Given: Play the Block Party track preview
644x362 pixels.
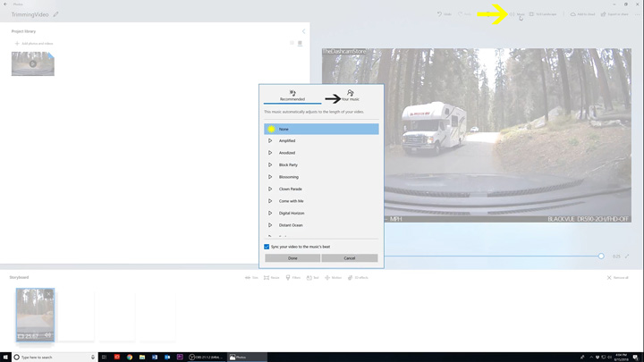Looking at the screenshot, I should click(270, 165).
